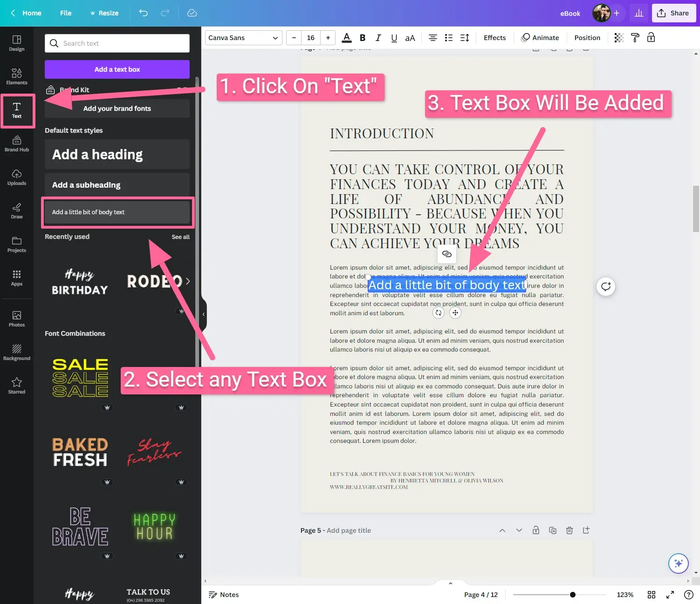Screen dimensions: 700x604
Task: Open the Design panel
Action: point(17,43)
